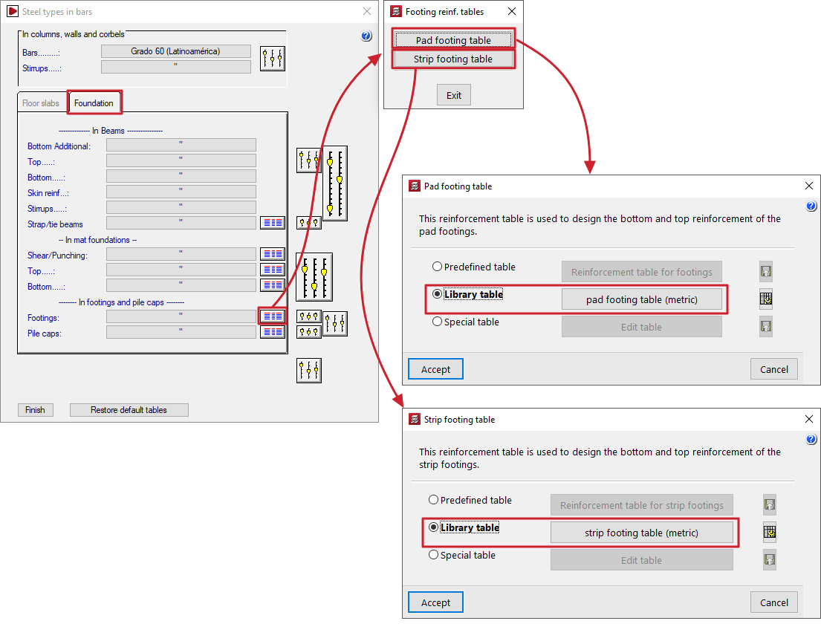Click help icon in Pad footing table dialog
Screen dimensions: 821x644
811,206
